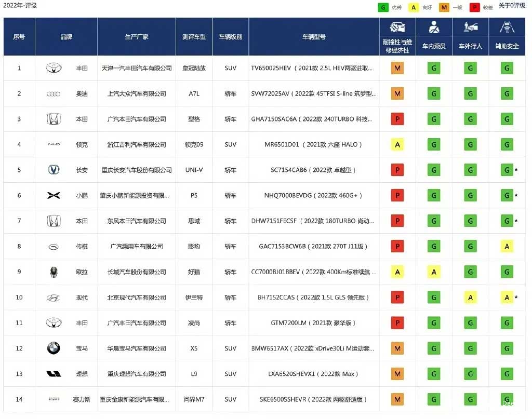
Task: Click the 车内乘员 column header icon
Action: pos(434,28)
